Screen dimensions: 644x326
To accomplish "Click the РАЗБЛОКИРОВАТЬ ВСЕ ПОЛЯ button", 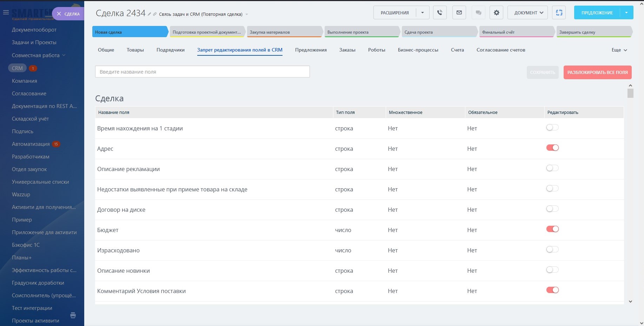I will click(x=597, y=73).
